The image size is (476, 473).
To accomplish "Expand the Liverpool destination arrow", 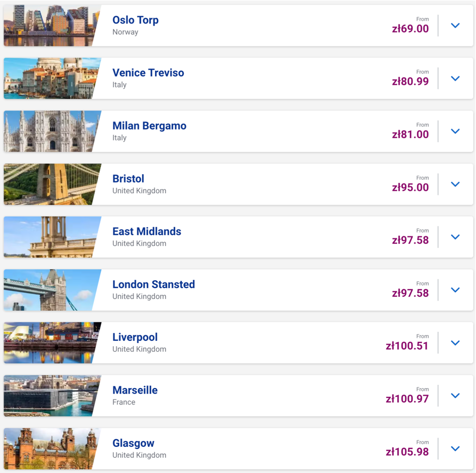I will click(455, 343).
